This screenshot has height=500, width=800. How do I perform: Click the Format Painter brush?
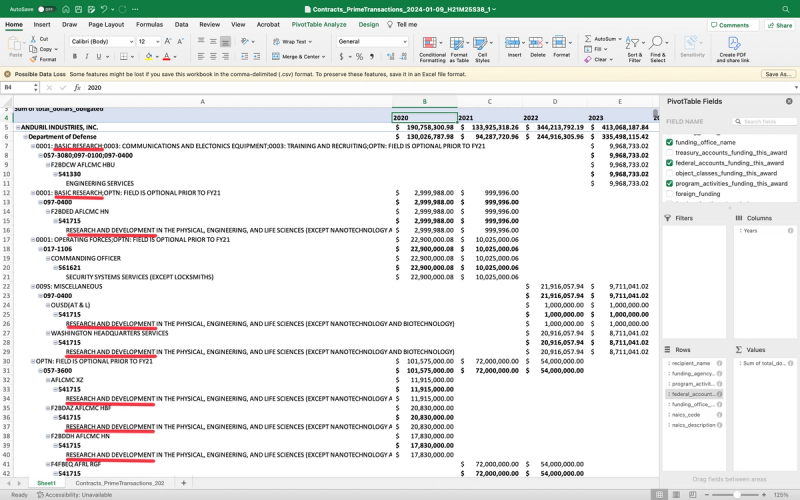(34, 59)
